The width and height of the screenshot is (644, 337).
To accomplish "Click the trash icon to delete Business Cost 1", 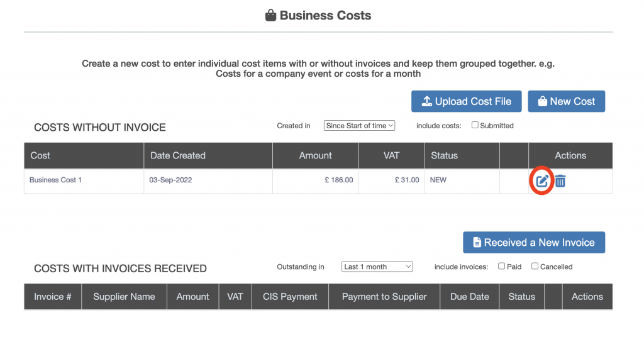I will [x=560, y=181].
